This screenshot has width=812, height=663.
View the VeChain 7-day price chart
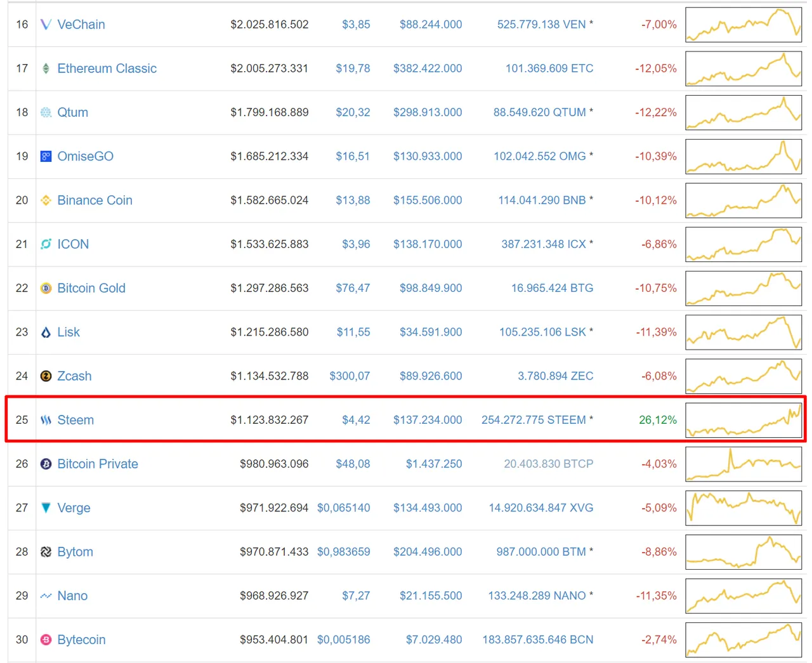point(743,25)
